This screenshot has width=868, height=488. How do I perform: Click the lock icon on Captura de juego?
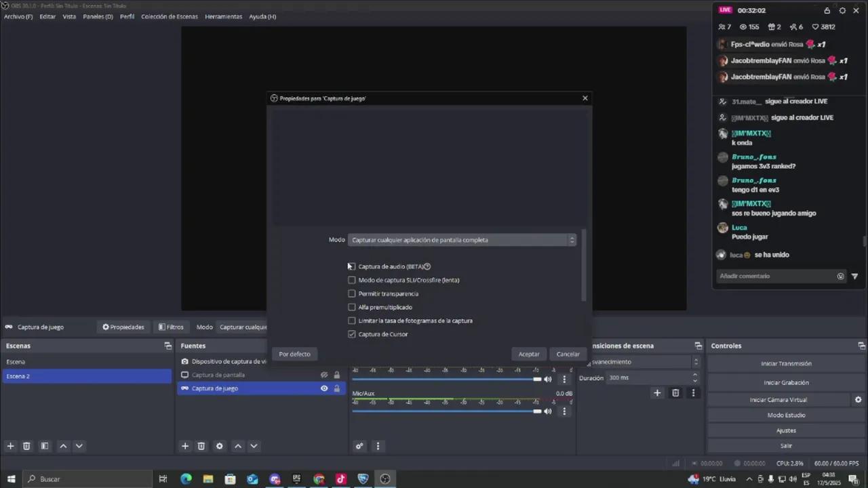[x=336, y=388]
